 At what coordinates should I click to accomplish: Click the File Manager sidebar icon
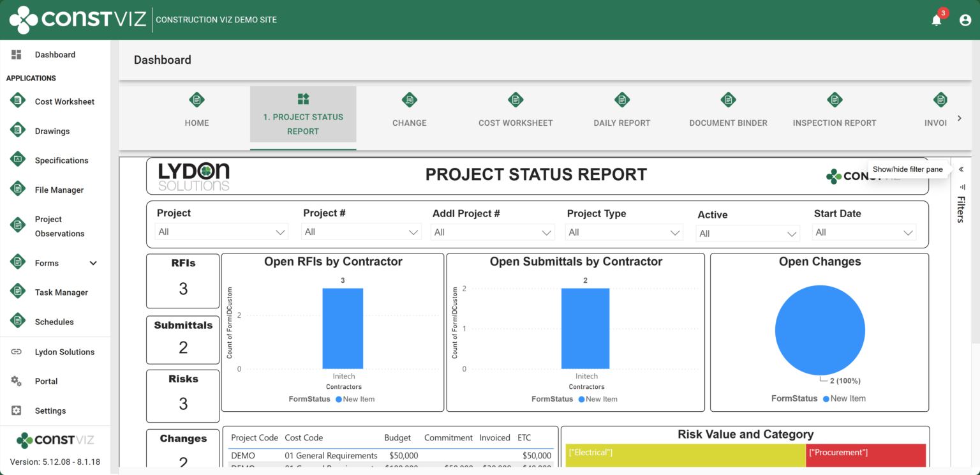(x=18, y=189)
